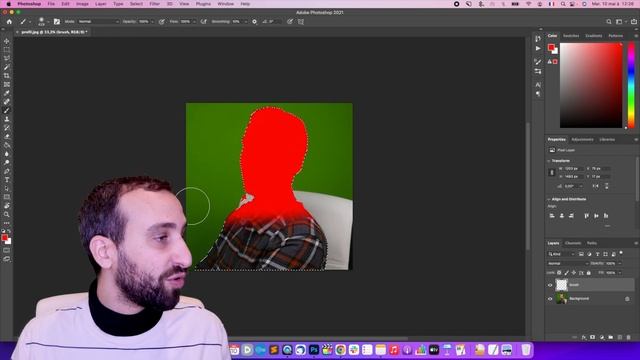Select the Lasso tool
Image resolution: width=640 pixels, height=360 pixels.
click(x=7, y=58)
